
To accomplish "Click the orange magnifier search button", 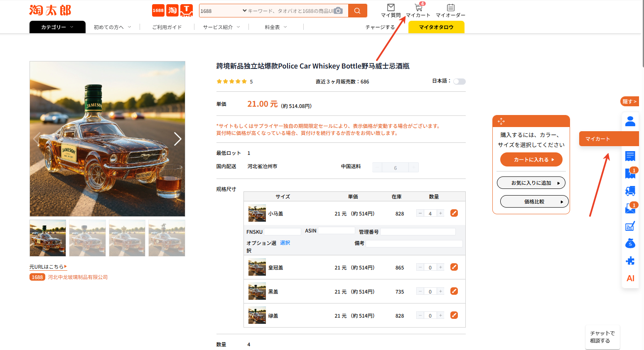I will coord(357,11).
